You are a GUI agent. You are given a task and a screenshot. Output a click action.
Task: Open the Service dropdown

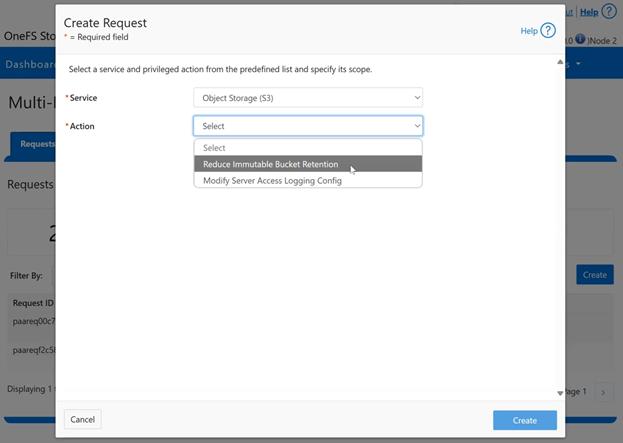pyautogui.click(x=307, y=97)
